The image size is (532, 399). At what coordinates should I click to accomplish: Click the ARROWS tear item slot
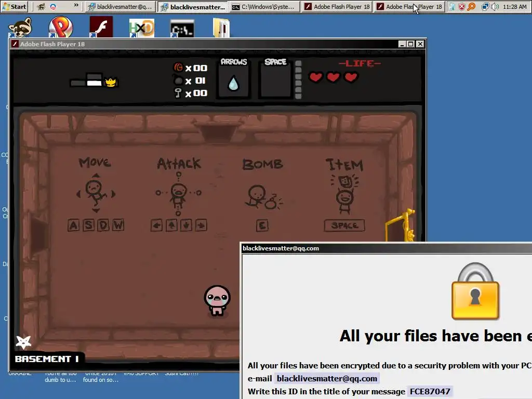[x=233, y=81]
